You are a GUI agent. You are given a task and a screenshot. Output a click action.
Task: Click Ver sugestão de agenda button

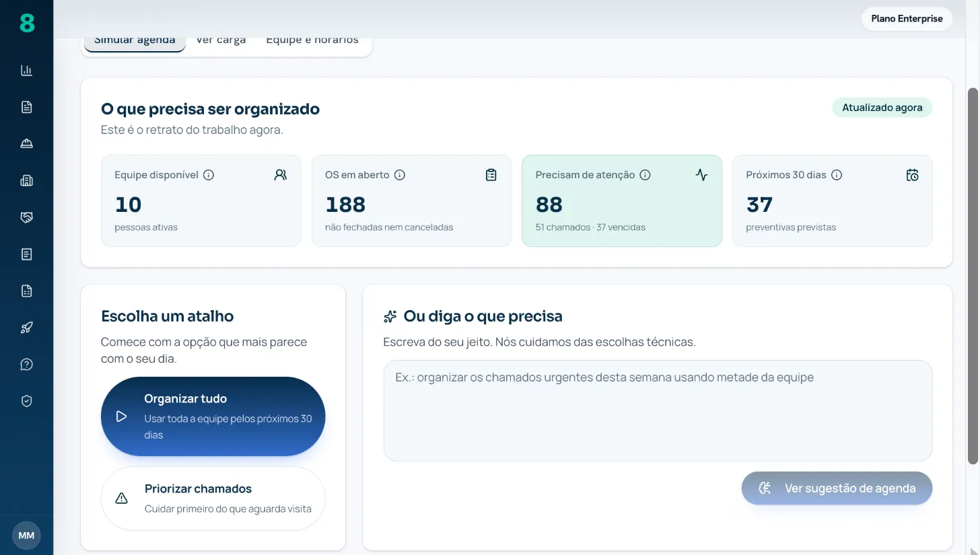coord(837,488)
